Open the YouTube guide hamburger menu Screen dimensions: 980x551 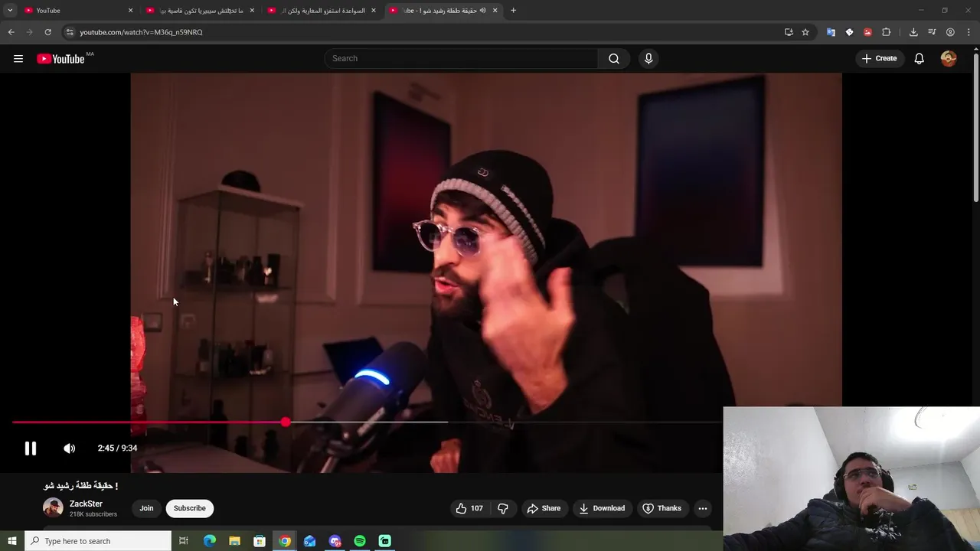pos(18,59)
